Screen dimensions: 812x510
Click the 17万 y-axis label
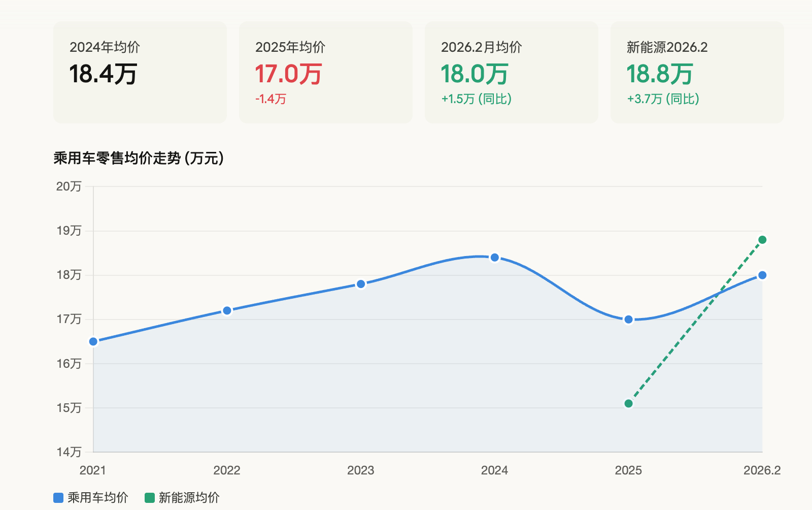[69, 319]
